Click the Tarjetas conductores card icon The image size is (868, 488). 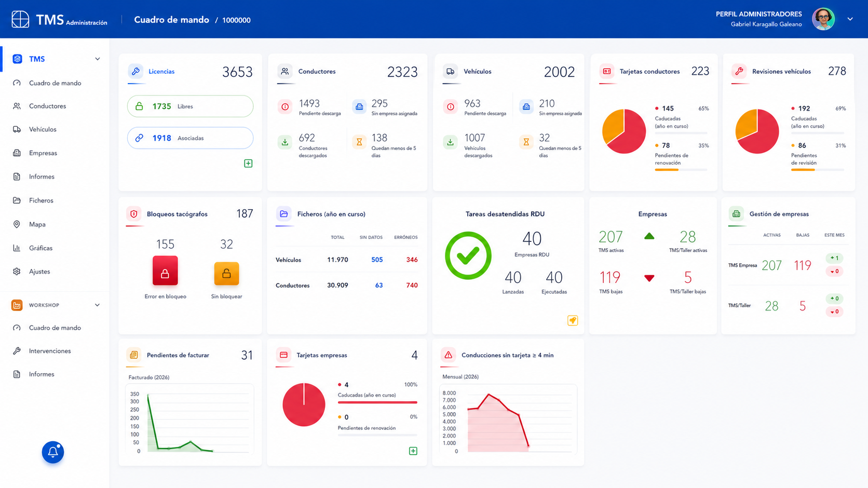coord(607,71)
